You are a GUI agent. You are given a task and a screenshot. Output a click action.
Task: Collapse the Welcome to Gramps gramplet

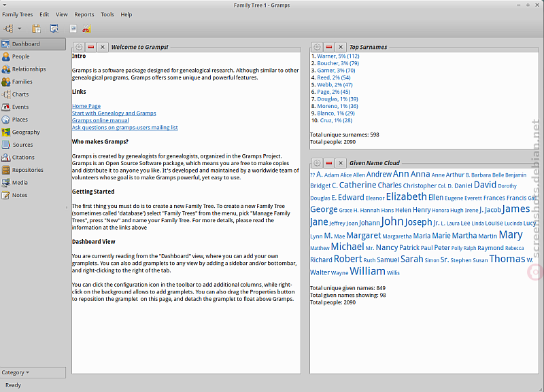pos(91,47)
